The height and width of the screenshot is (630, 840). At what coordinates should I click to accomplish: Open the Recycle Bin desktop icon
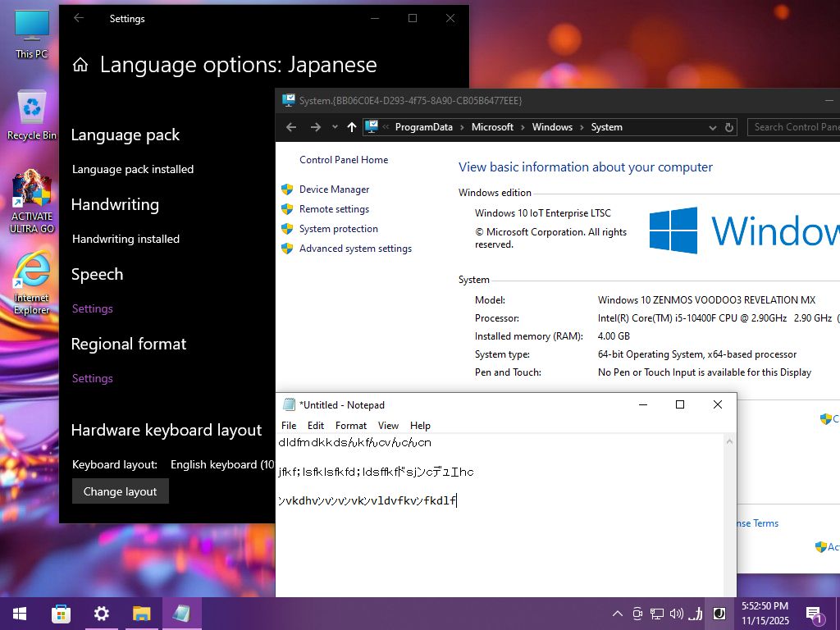coord(32,116)
